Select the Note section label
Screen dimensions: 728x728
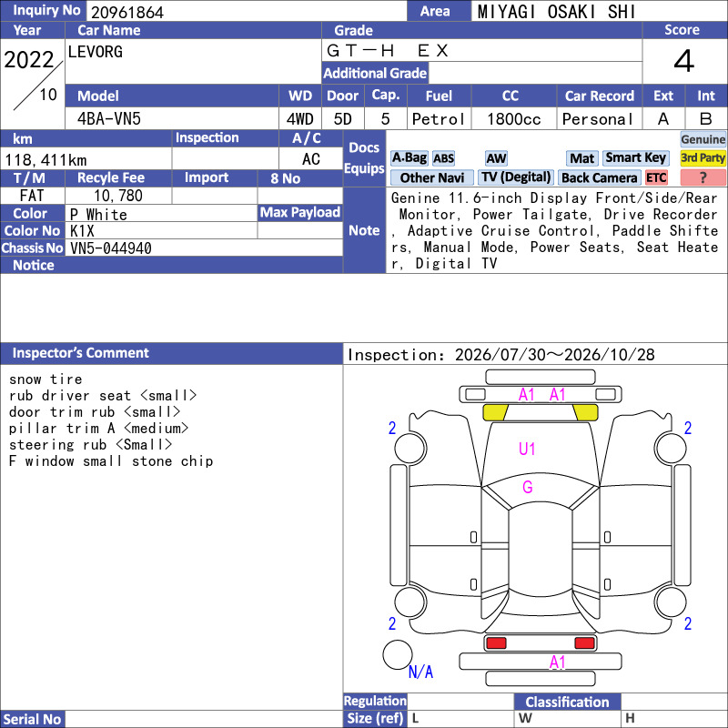click(x=365, y=230)
